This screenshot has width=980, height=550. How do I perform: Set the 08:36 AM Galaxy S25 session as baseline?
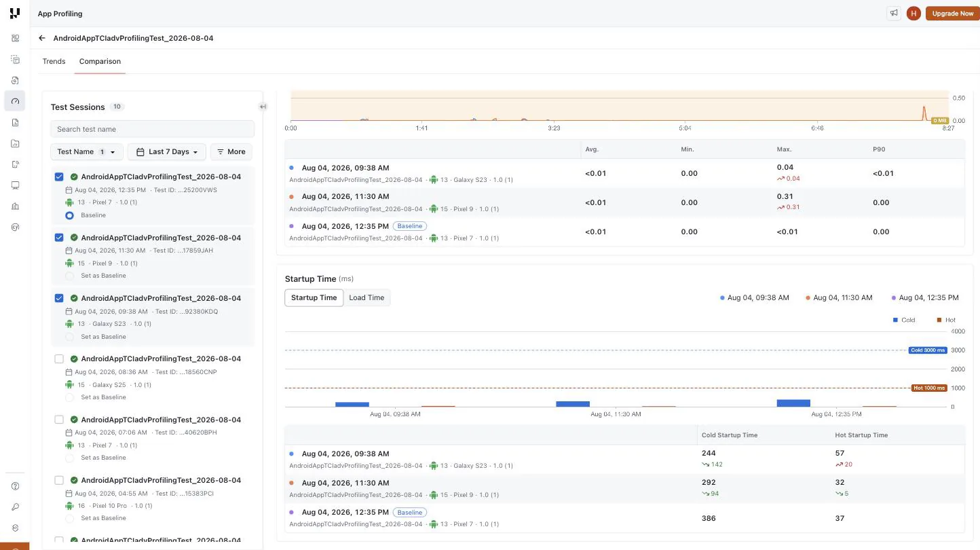69,397
